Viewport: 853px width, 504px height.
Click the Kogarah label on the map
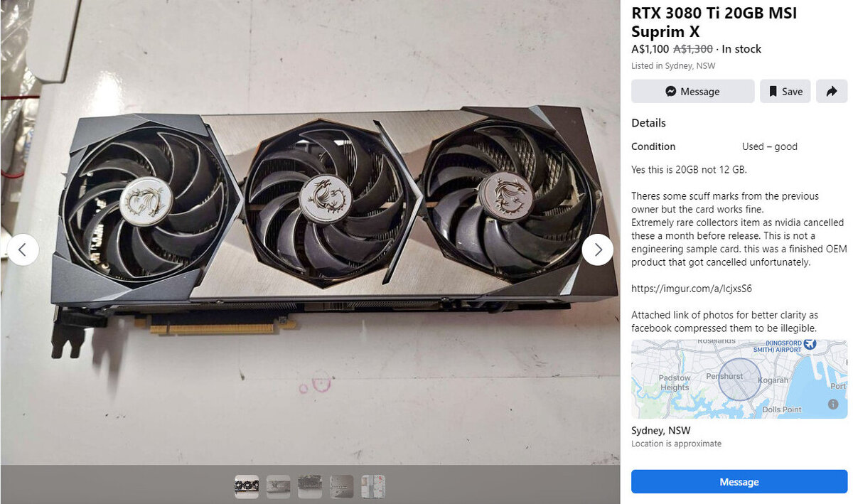(x=773, y=380)
